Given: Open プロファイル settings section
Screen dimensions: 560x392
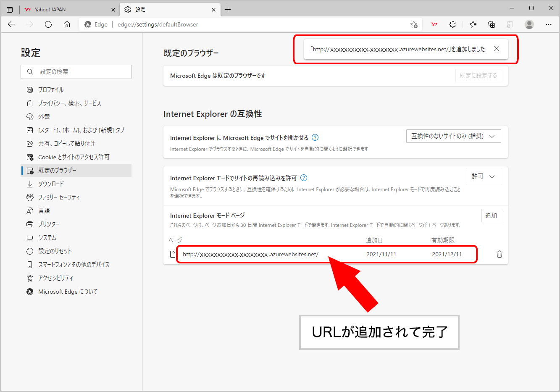Looking at the screenshot, I should 76,90.
